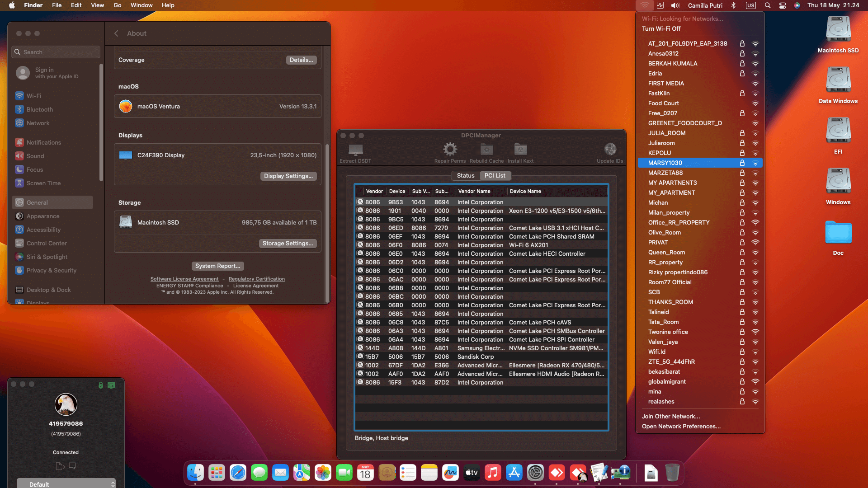The width and height of the screenshot is (868, 488).
Task: Open the Go menu in menu bar
Action: pyautogui.click(x=118, y=5)
